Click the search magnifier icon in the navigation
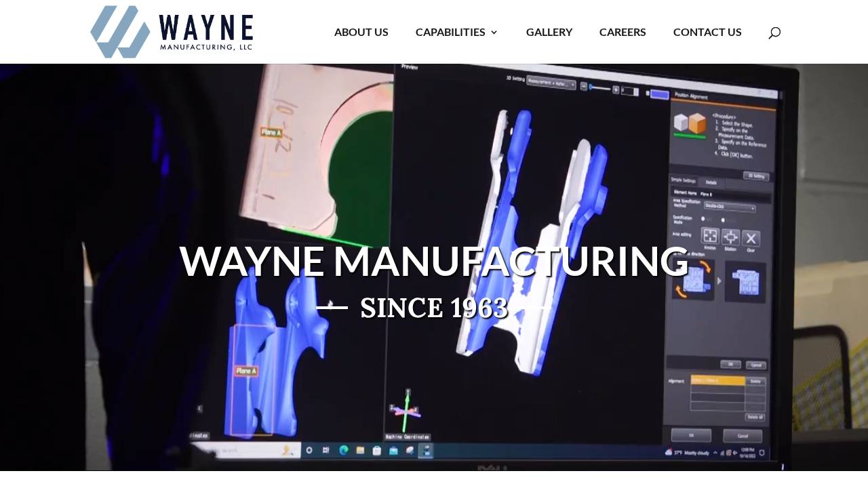Image resolution: width=868 pixels, height=488 pixels. 774,32
